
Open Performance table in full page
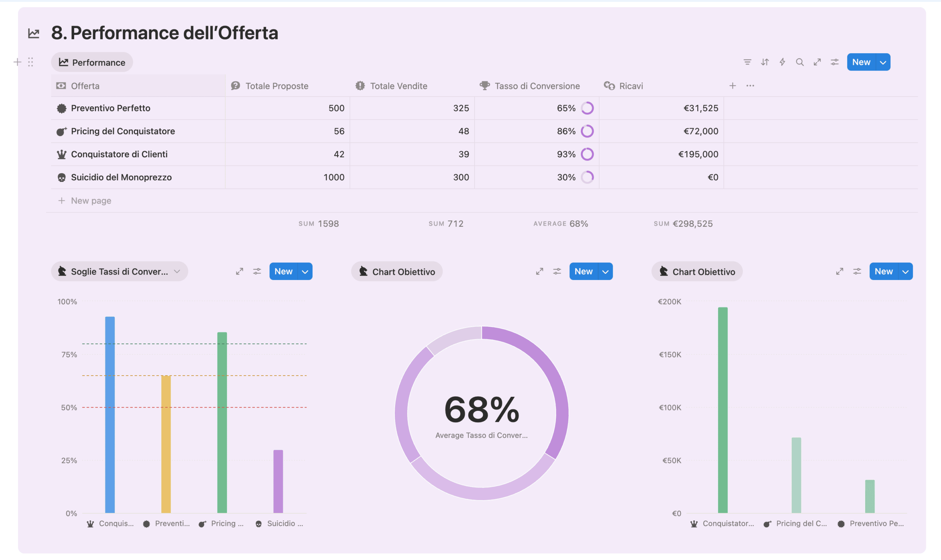[x=817, y=62]
